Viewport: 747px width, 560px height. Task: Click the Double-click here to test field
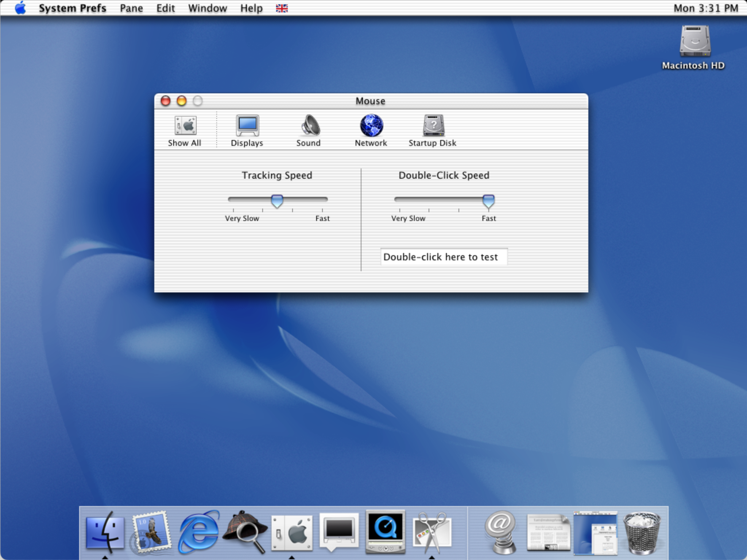click(444, 257)
